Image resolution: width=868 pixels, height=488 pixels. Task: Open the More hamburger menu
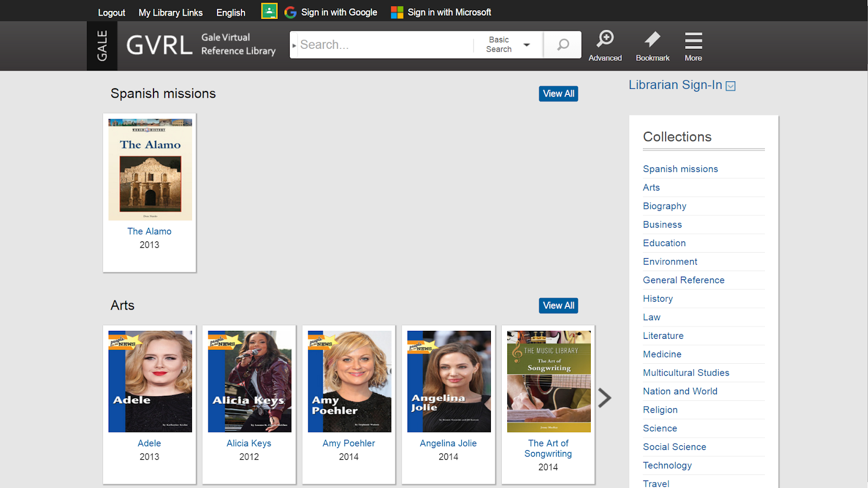693,46
